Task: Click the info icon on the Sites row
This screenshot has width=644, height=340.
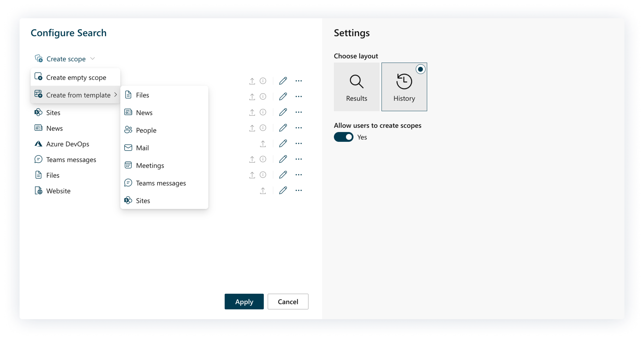Action: click(263, 112)
